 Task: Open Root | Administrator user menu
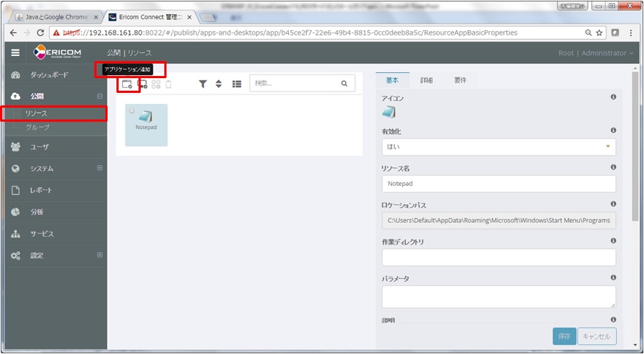tap(596, 53)
